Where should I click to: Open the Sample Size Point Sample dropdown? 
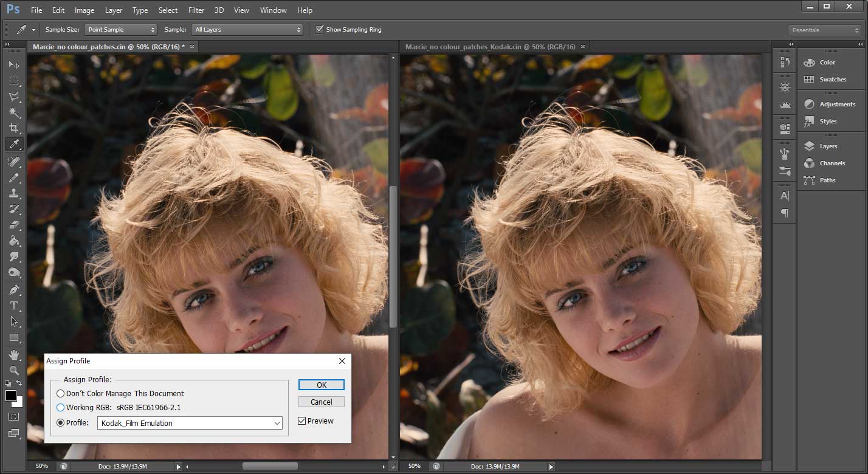point(120,29)
